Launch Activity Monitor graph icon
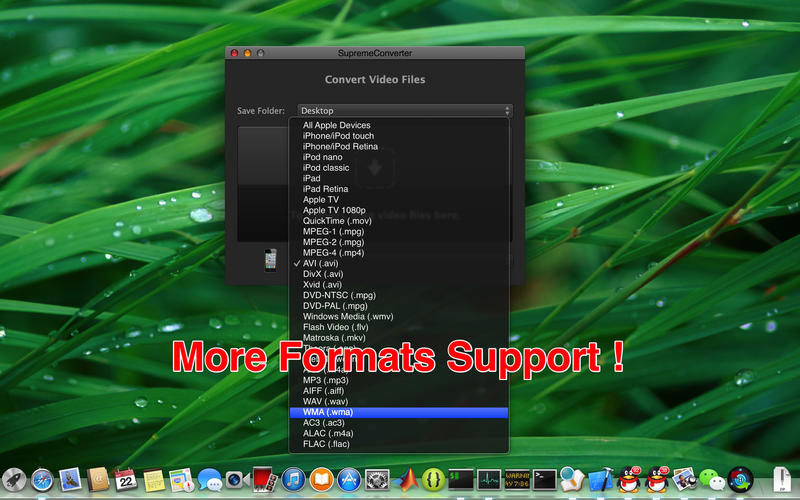This screenshot has width=800, height=500. (x=489, y=480)
